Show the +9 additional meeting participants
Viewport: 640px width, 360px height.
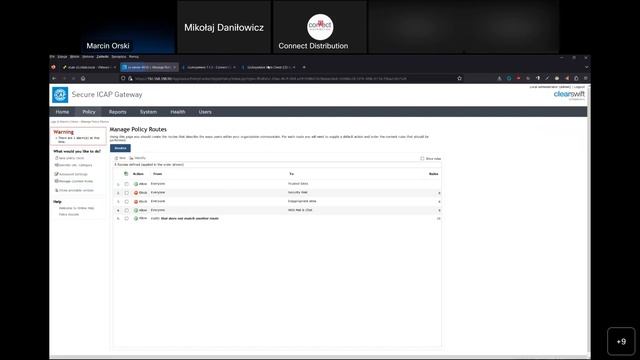click(621, 341)
